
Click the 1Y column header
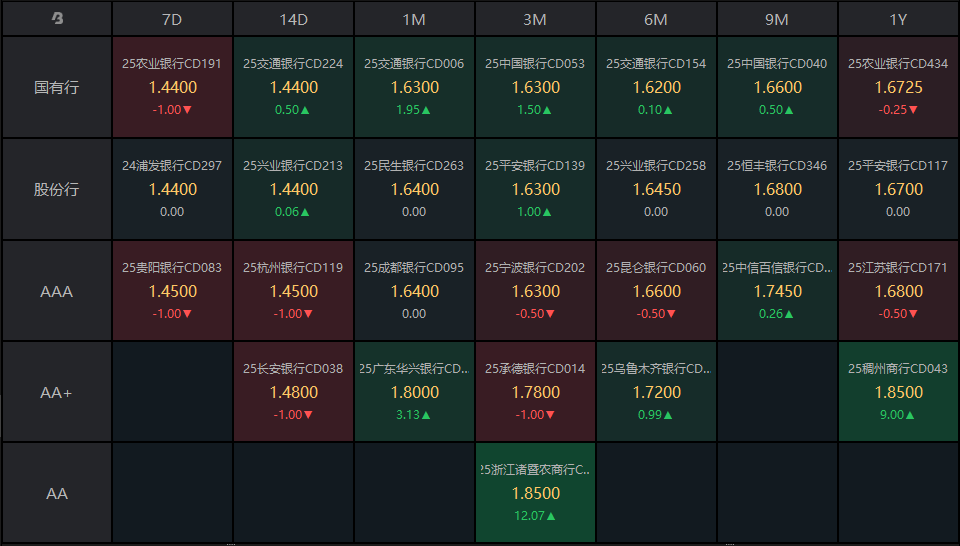pos(898,19)
